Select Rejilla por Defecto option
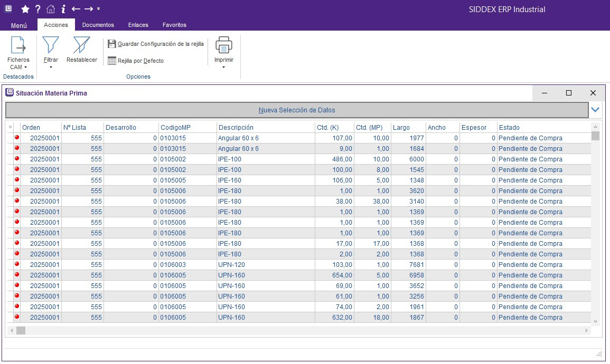Image resolution: width=610 pixels, height=364 pixels. pos(136,61)
